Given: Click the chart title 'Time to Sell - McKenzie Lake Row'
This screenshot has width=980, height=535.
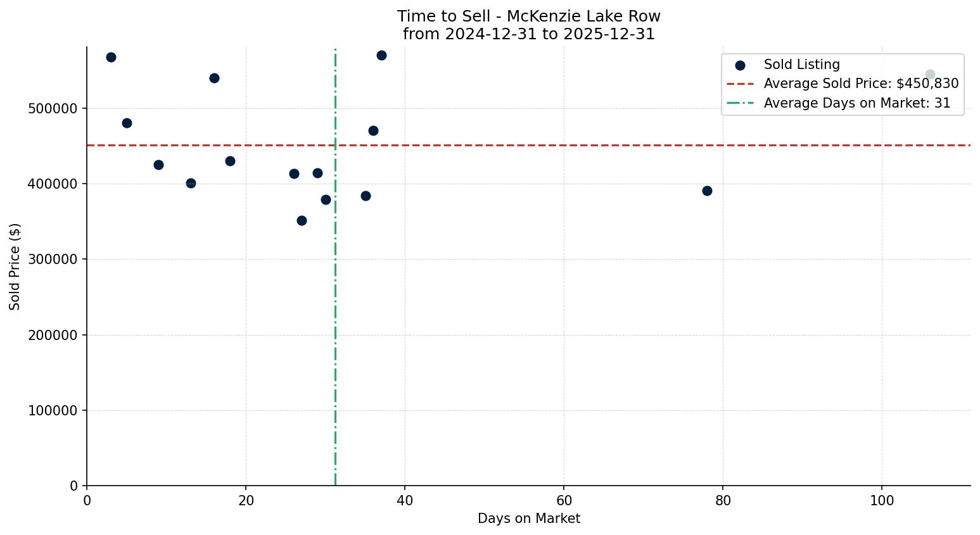Looking at the screenshot, I should coord(528,16).
